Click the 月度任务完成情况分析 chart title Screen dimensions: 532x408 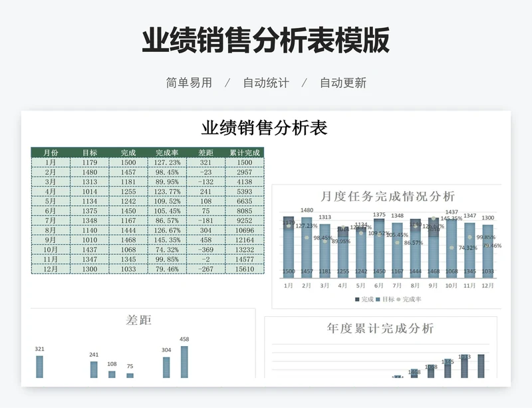coord(388,196)
